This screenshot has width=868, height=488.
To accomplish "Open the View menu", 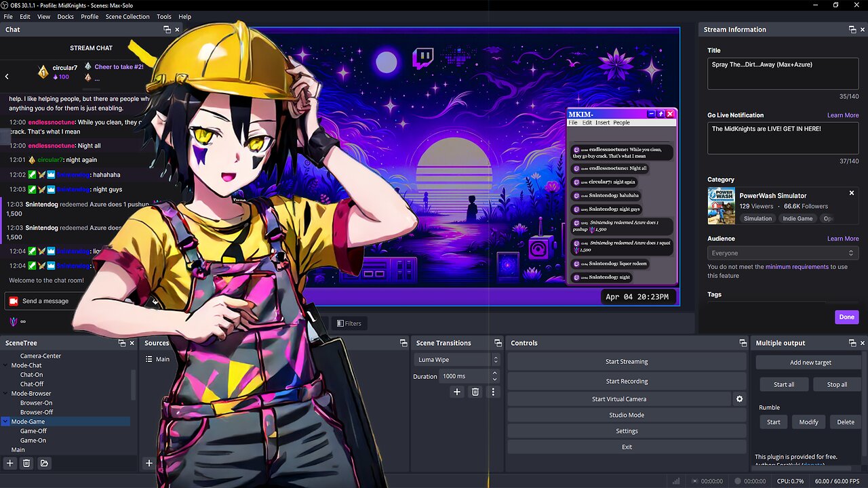I will (43, 16).
